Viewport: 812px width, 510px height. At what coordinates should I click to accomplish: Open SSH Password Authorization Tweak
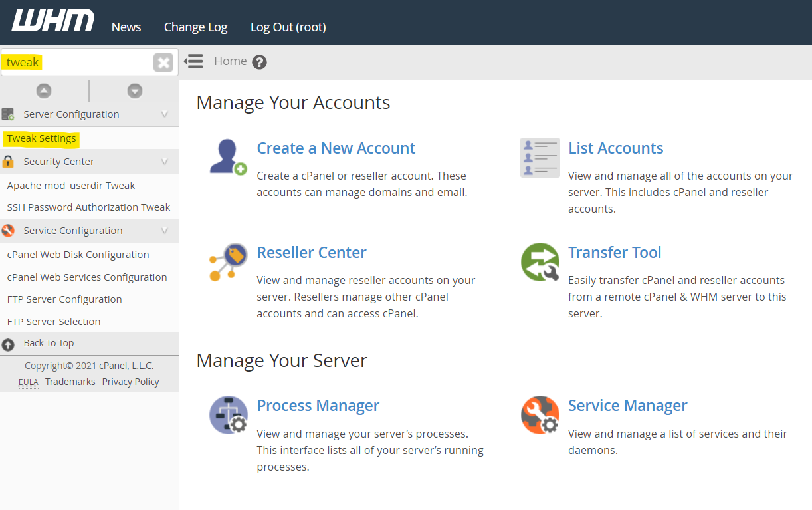(x=88, y=207)
